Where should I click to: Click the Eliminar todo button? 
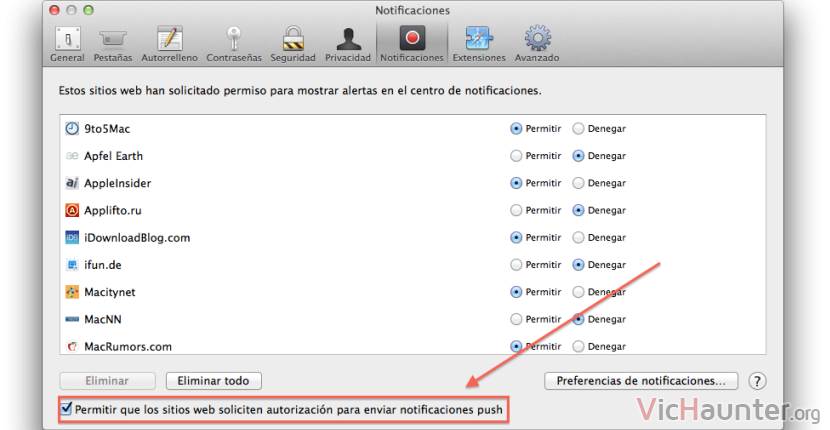click(214, 381)
